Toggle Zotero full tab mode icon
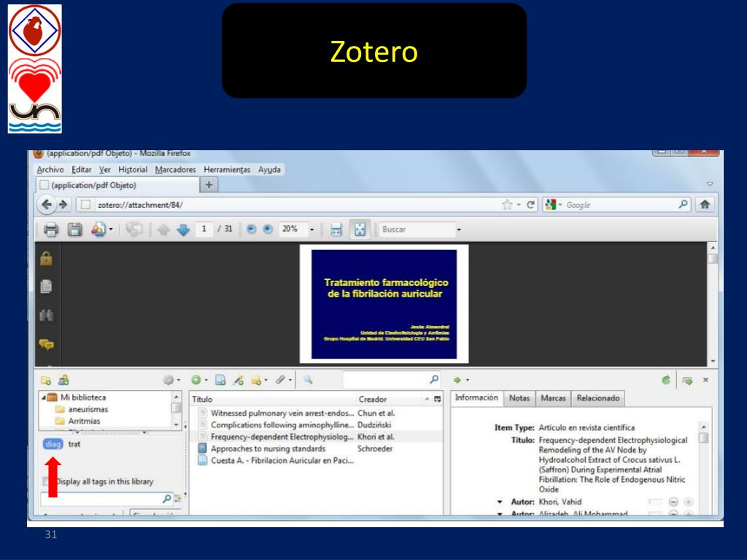747x560 pixels. (687, 380)
